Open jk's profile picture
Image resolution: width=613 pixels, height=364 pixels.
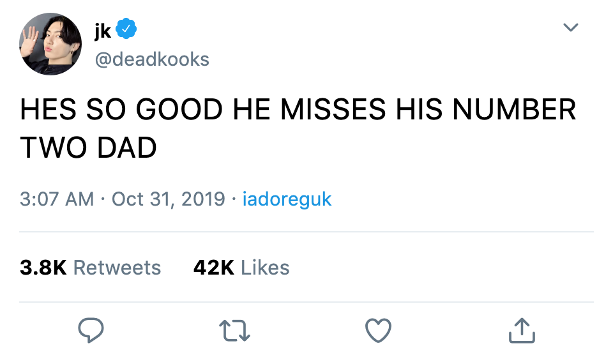coord(50,44)
